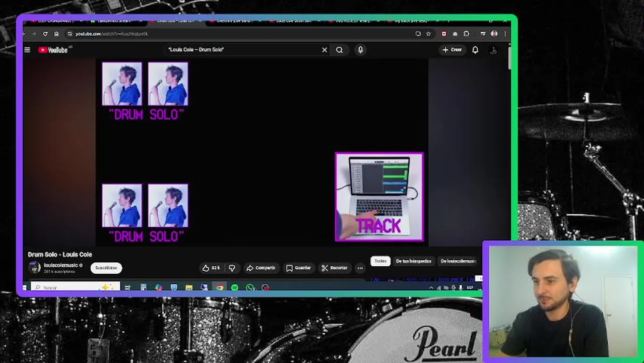Subscribe with the Suscribirse button
Viewport: 644px width, 363px height.
tap(106, 268)
